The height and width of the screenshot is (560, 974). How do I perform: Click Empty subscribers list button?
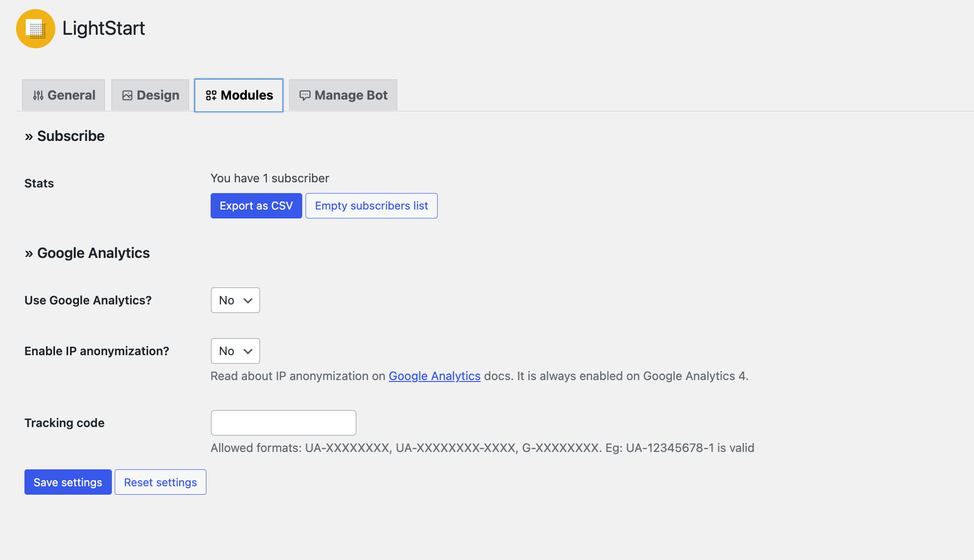371,206
